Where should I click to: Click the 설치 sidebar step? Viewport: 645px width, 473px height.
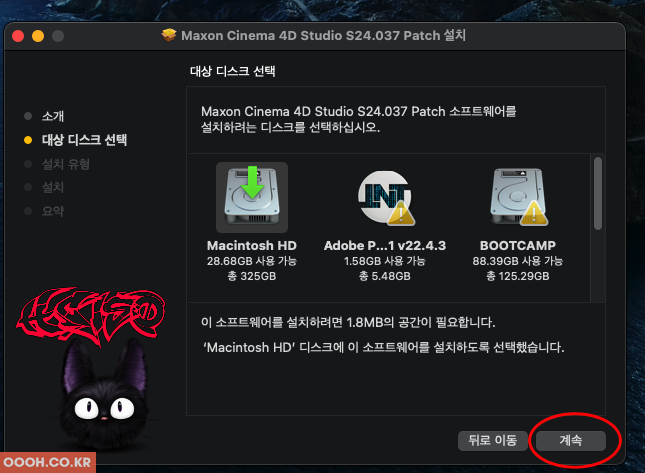(53, 188)
